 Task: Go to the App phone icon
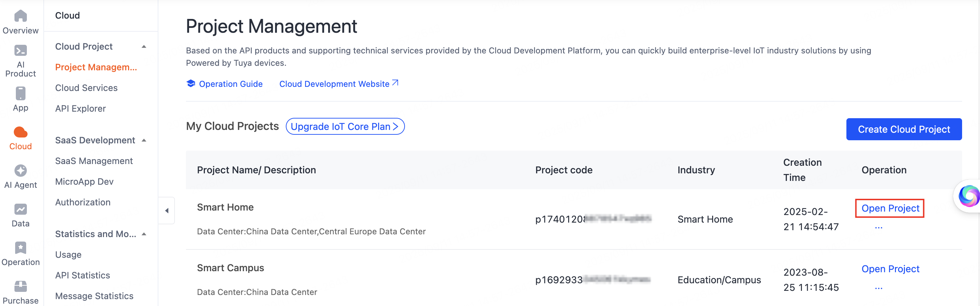(x=21, y=93)
